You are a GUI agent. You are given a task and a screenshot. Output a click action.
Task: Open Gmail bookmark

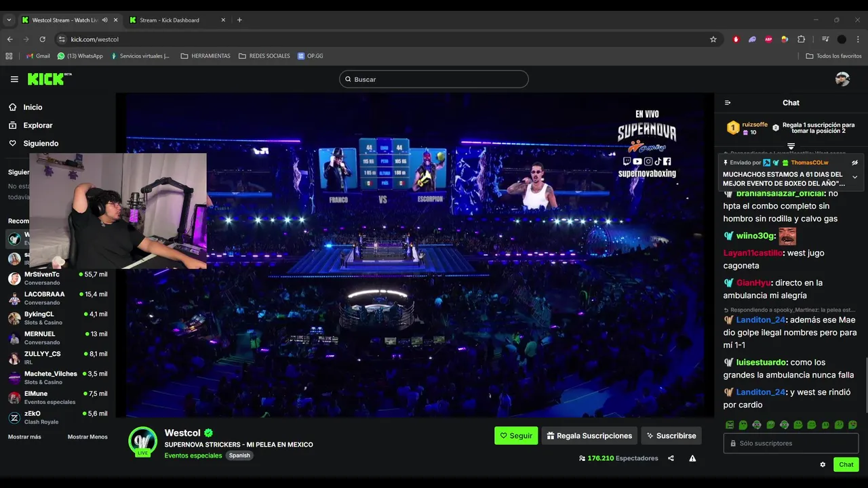tap(38, 56)
